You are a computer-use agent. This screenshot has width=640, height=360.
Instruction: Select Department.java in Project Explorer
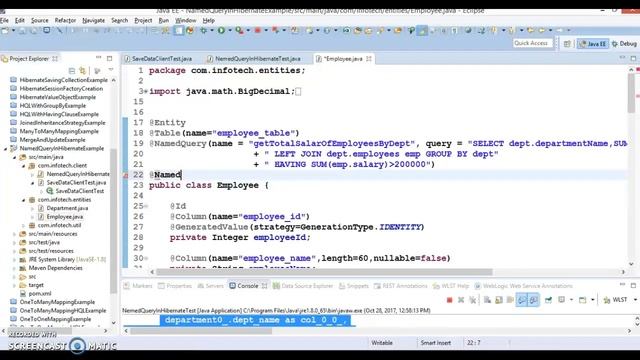pyautogui.click(x=67, y=208)
